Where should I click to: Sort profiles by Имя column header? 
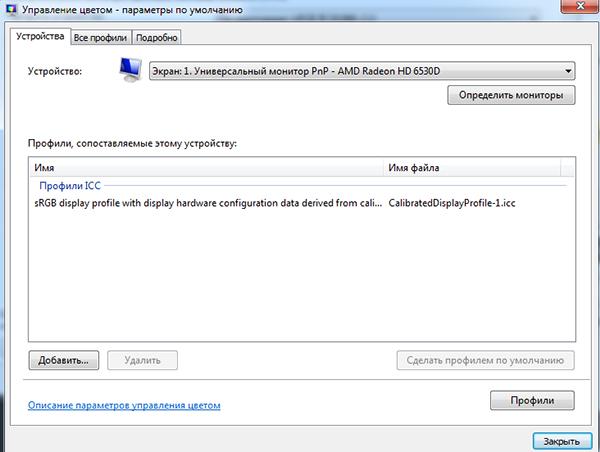[206, 168]
